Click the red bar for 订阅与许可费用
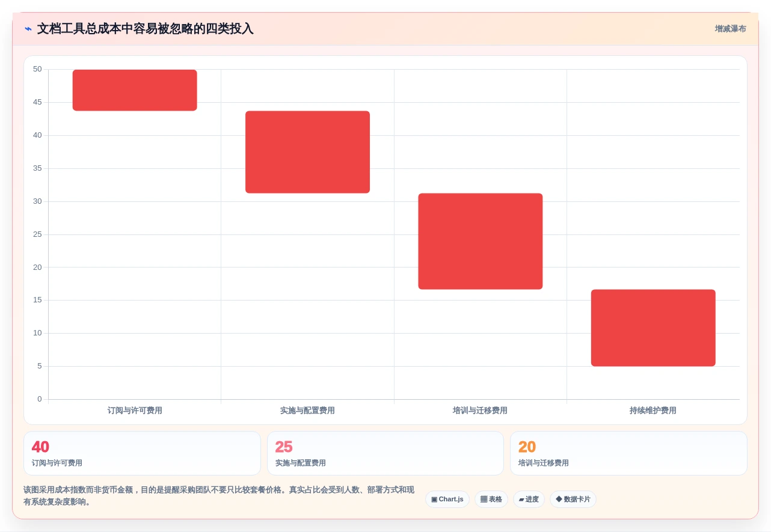 click(135, 90)
